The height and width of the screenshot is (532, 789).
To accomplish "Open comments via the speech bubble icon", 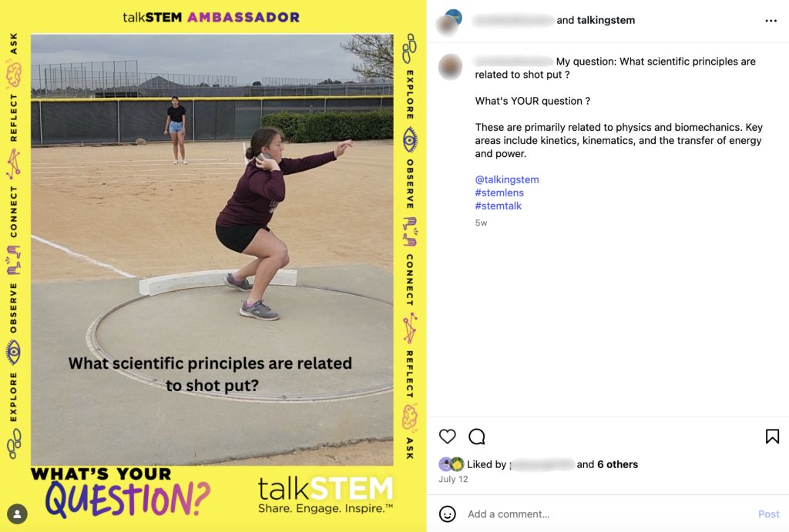I will tap(476, 437).
